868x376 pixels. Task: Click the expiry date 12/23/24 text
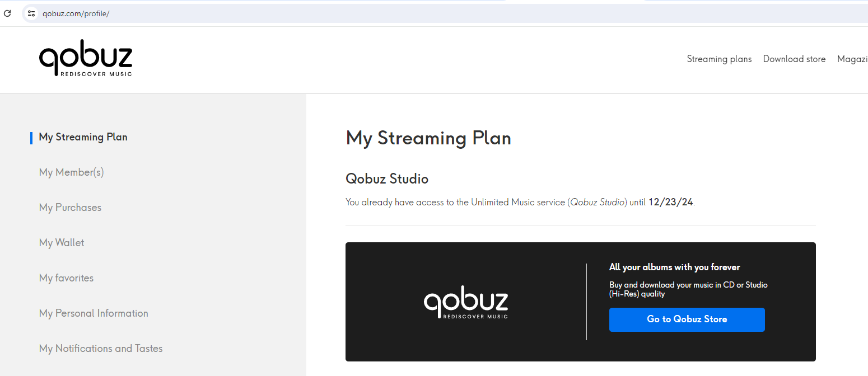671,202
